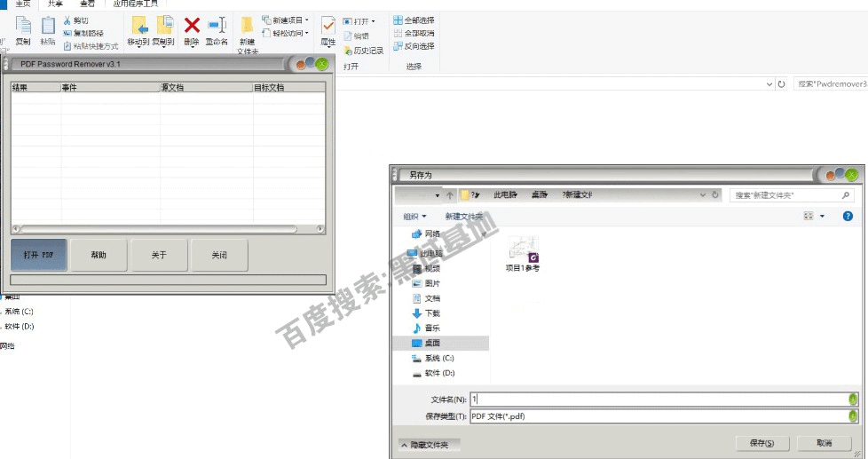Click the scrollbar left arrow in PDF Password Remover
Image resolution: width=868 pixels, height=459 pixels.
coord(15,229)
